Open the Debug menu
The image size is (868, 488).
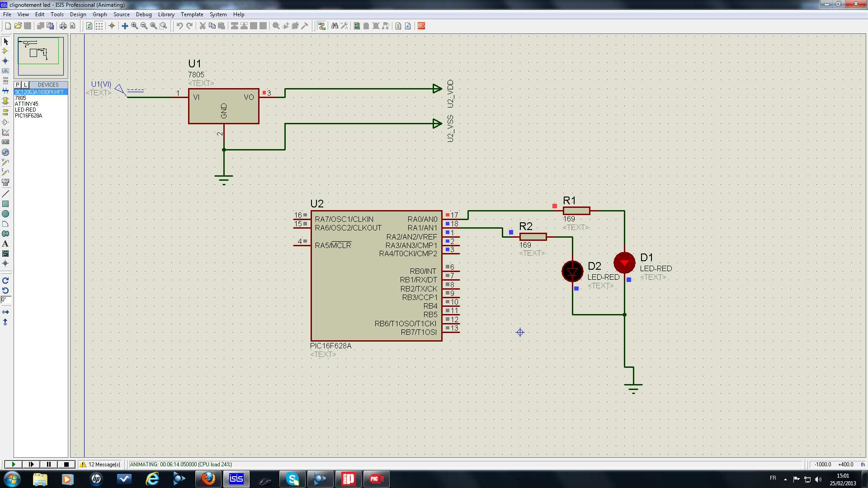tap(144, 14)
